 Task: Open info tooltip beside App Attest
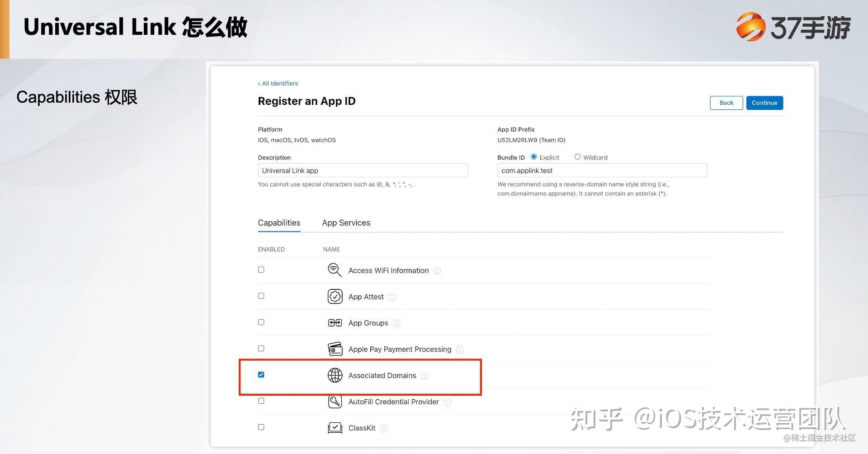coord(392,297)
